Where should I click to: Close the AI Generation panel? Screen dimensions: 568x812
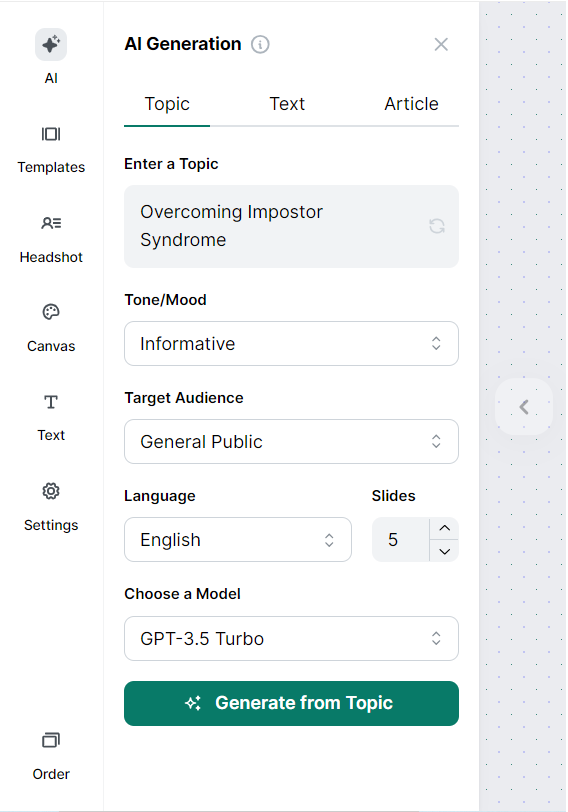tap(441, 45)
